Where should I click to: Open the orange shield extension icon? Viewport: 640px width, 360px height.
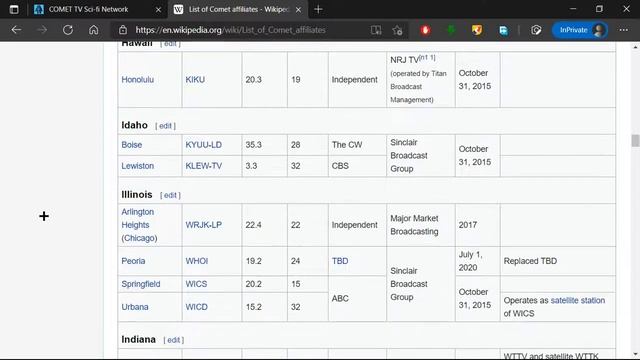(x=477, y=30)
